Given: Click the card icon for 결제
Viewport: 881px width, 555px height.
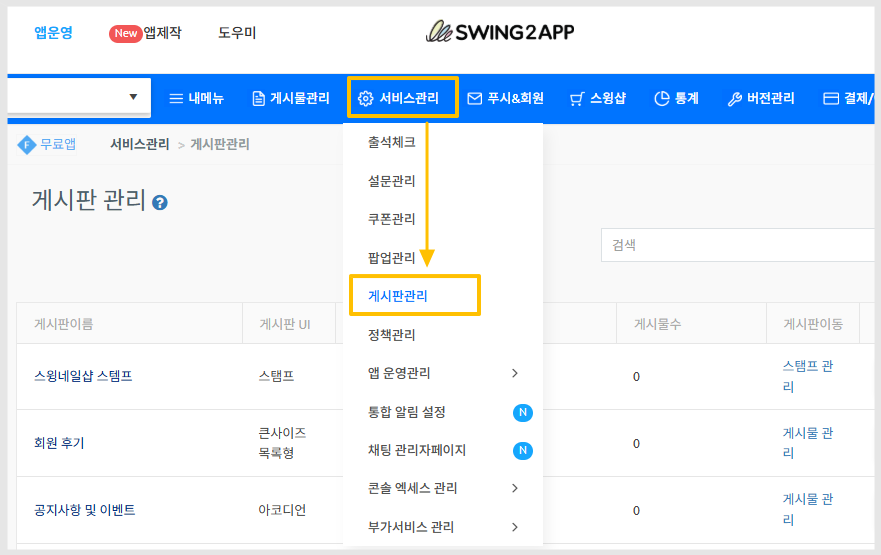Looking at the screenshot, I should pyautogui.click(x=830, y=99).
